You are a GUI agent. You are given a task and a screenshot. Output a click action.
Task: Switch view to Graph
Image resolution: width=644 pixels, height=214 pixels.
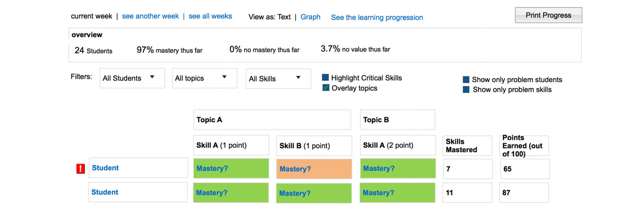pos(311,17)
